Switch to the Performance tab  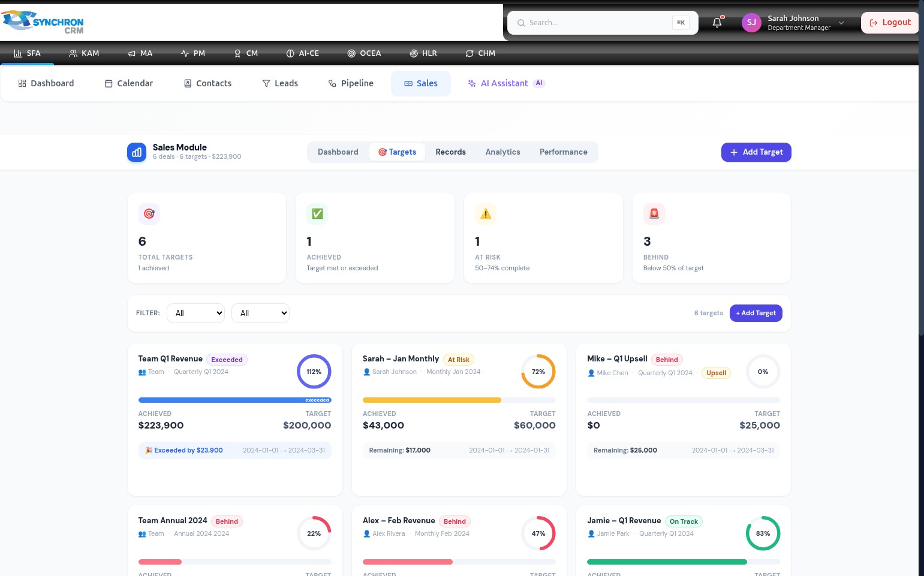pyautogui.click(x=564, y=152)
